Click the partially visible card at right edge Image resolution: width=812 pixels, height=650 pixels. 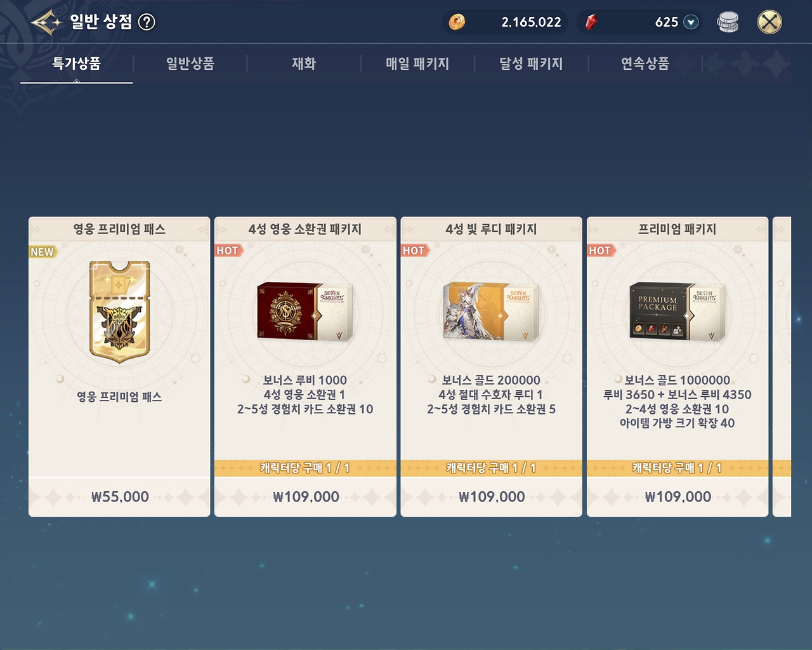click(x=782, y=367)
